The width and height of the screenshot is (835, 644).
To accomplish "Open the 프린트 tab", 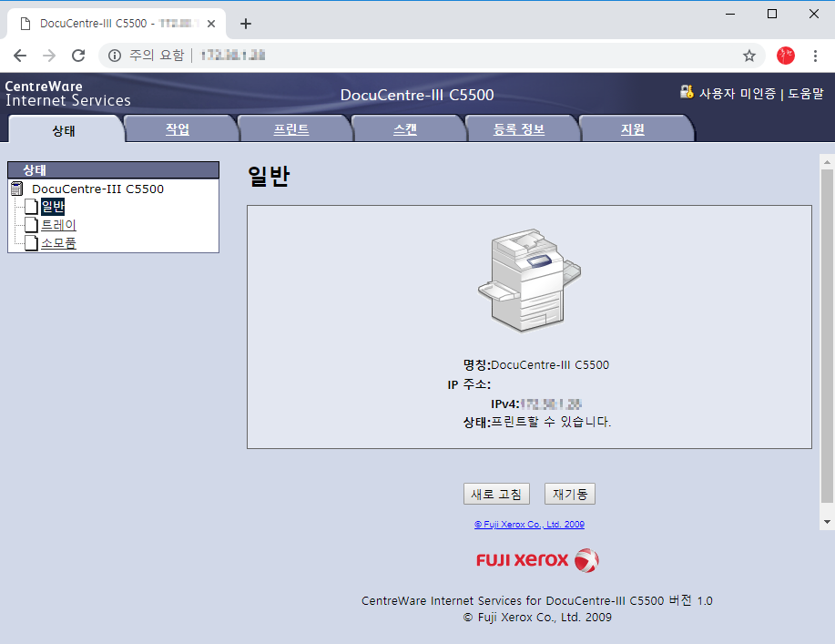I will pyautogui.click(x=291, y=129).
